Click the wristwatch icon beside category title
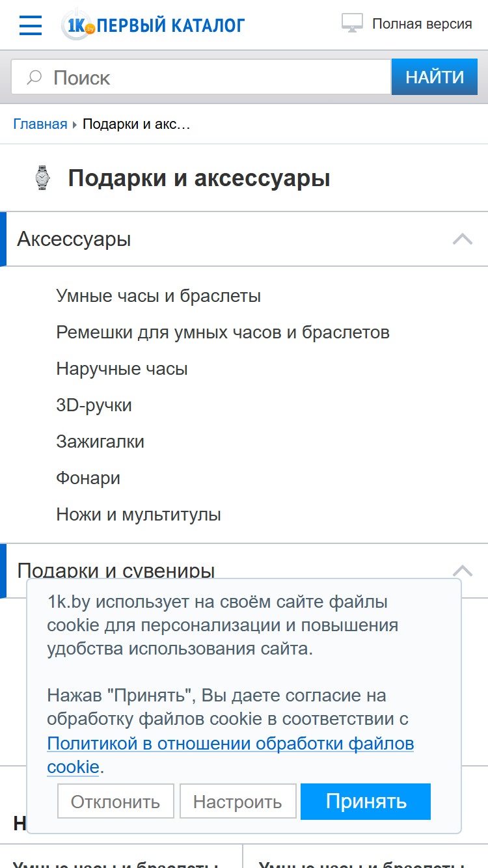 (x=42, y=178)
